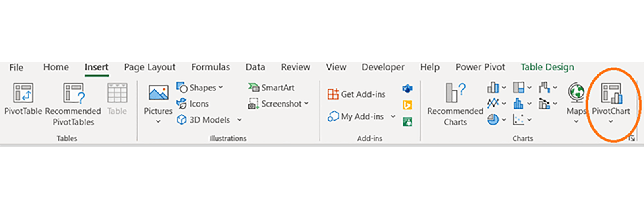This screenshot has width=644, height=209.
Task: Click the PivotTable icon
Action: 23,93
